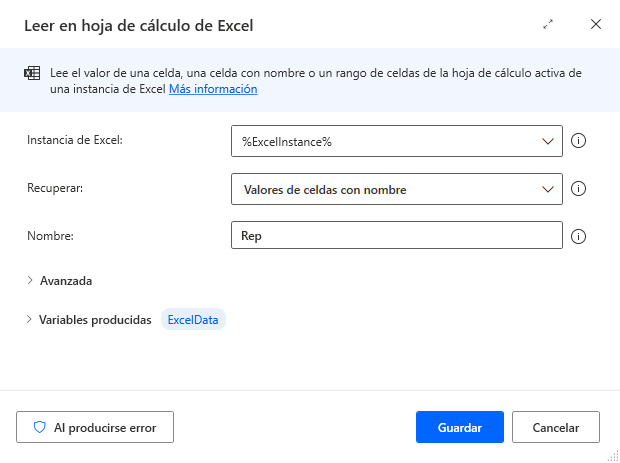This screenshot has height=463, width=620.
Task: Click the dialog title Leer en hoja de cálculo de Excel
Action: click(x=138, y=26)
